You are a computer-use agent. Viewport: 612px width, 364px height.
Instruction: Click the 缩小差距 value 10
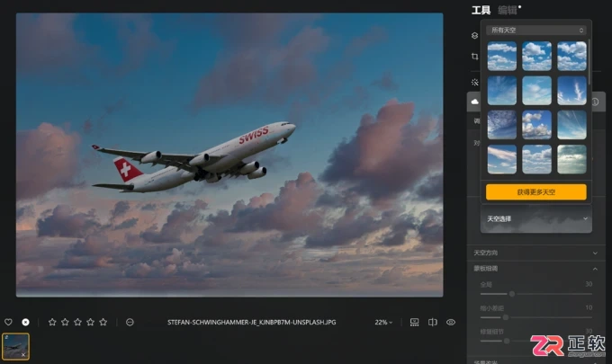coord(589,307)
